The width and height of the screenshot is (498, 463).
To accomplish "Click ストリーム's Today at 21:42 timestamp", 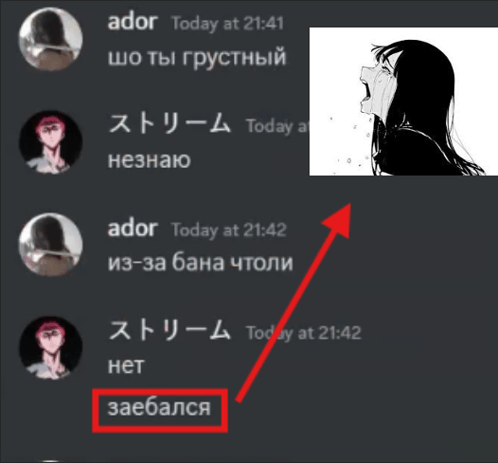I will pyautogui.click(x=303, y=333).
